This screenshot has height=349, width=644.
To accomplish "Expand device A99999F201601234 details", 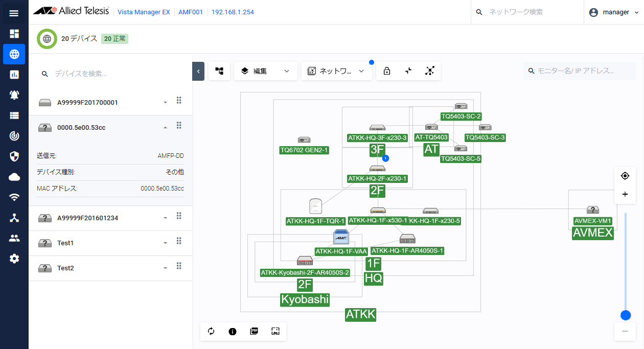I will pyautogui.click(x=165, y=218).
